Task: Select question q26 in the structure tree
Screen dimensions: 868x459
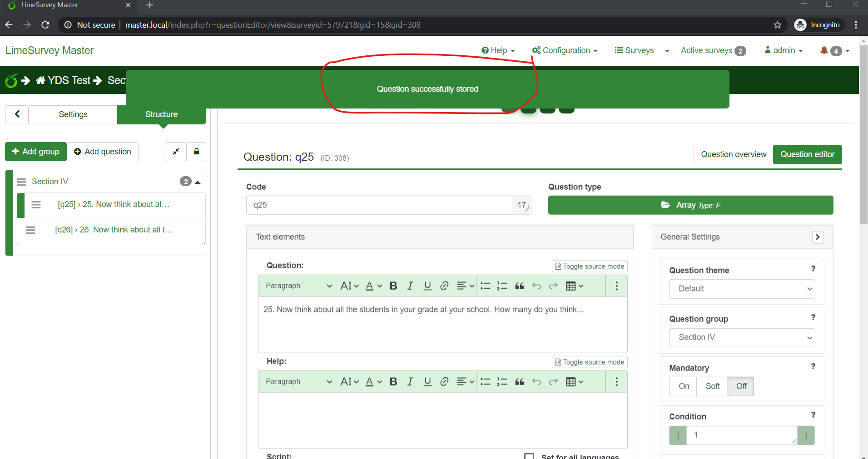Action: [x=114, y=230]
